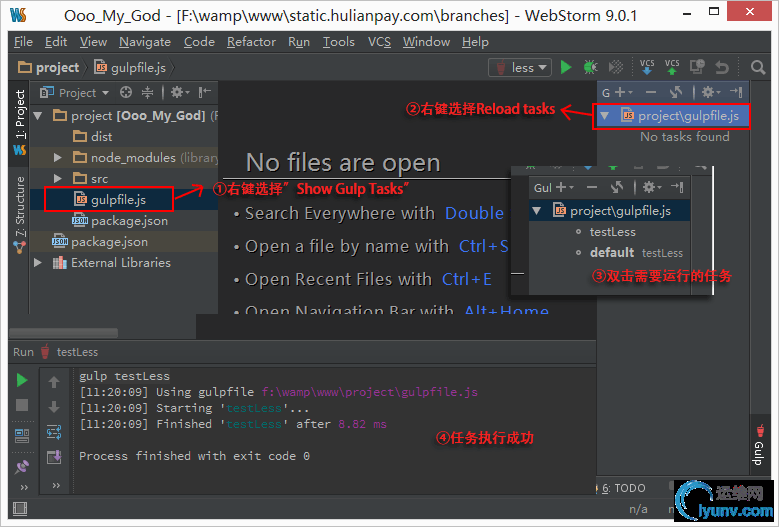Open Search Everywhere magnifier icon
Image resolution: width=779 pixels, height=527 pixels.
pos(758,68)
